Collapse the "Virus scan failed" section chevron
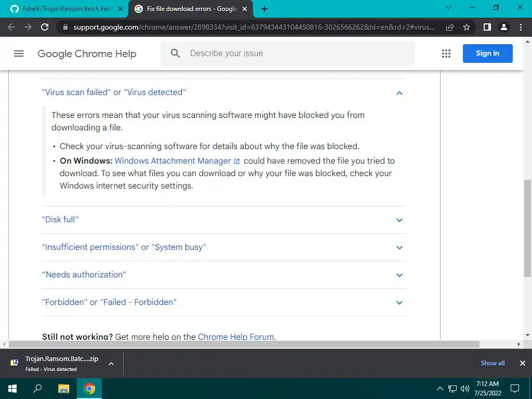 pos(400,92)
